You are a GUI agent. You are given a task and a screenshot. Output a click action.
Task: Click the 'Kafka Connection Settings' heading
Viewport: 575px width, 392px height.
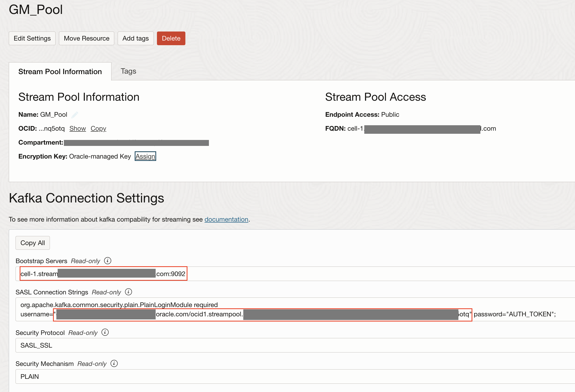tap(86, 198)
